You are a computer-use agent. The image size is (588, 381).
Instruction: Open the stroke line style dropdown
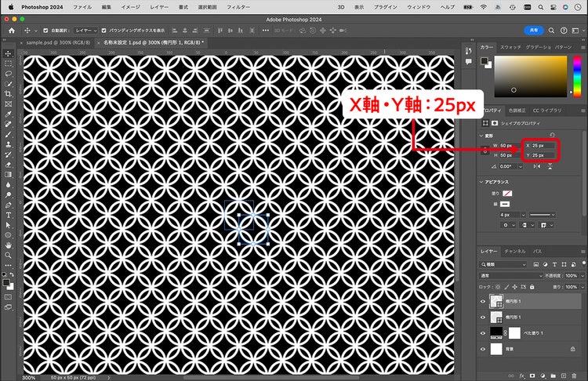coord(543,215)
